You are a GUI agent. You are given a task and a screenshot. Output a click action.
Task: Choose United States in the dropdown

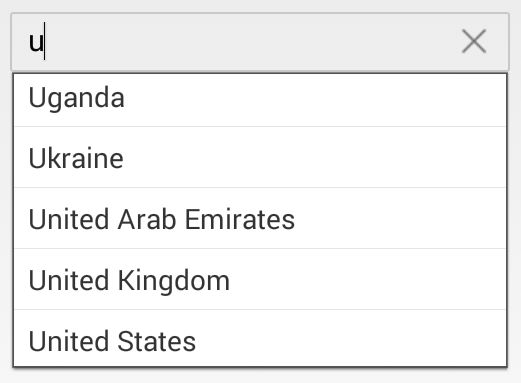pos(260,338)
